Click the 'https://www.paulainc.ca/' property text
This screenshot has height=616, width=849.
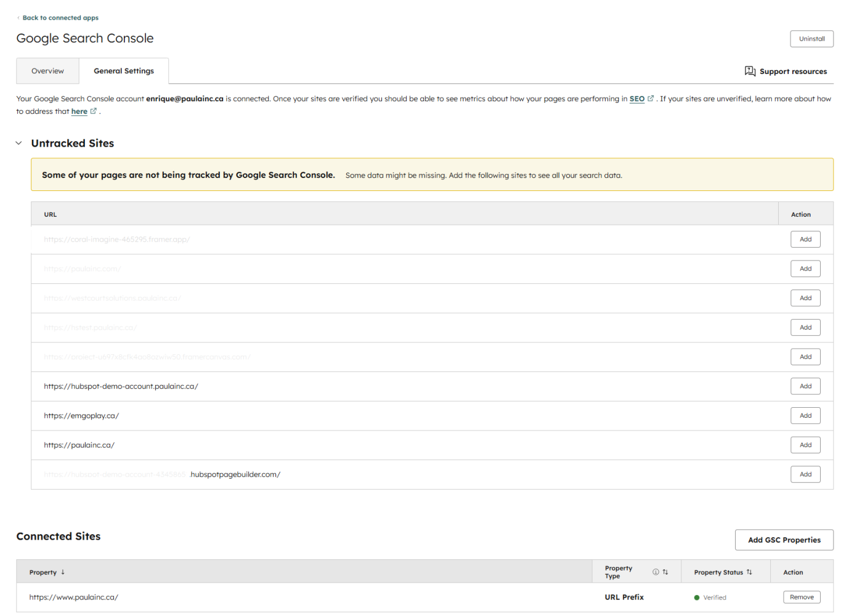tap(73, 598)
